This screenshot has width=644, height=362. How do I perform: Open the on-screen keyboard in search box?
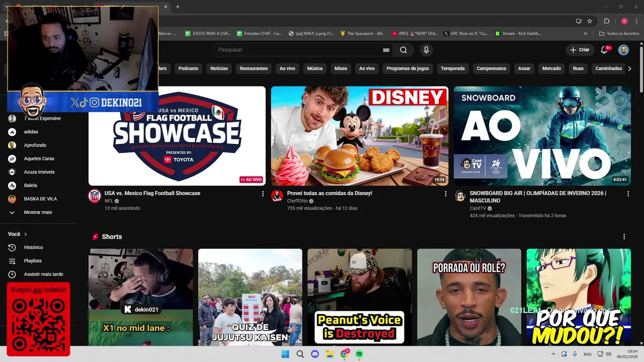[x=386, y=50]
